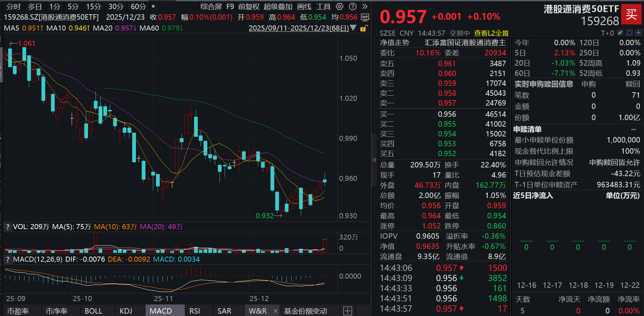Click the stock code 159268 in header
The height and width of the screenshot is (316, 644).
pyautogui.click(x=600, y=21)
